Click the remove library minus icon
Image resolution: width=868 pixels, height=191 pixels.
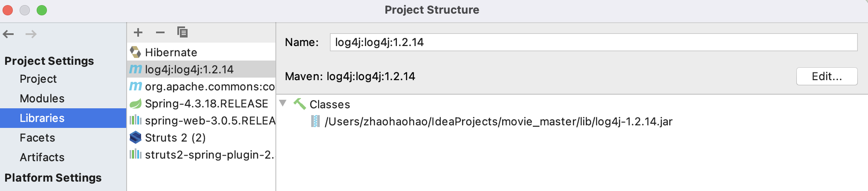(160, 32)
